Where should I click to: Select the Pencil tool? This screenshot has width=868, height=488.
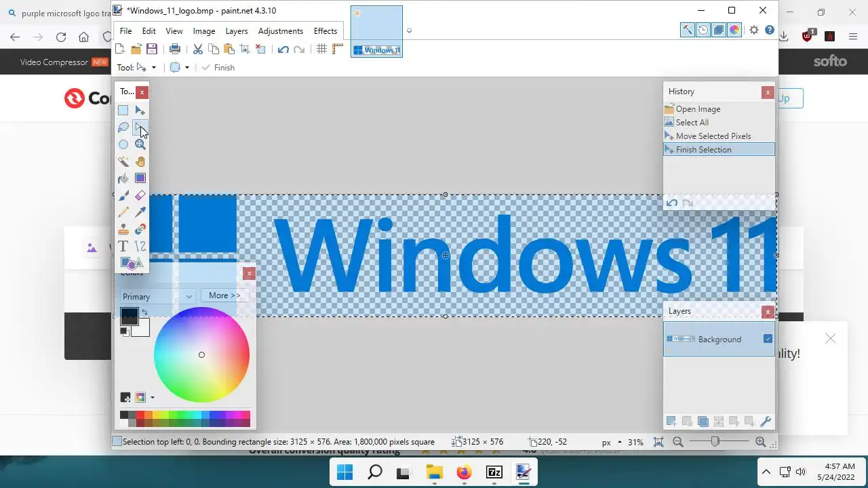123,212
